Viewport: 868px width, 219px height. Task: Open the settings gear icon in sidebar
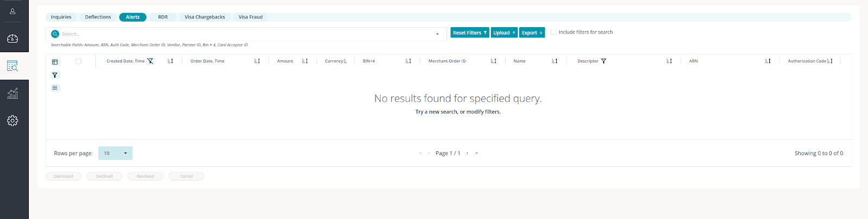tap(12, 121)
